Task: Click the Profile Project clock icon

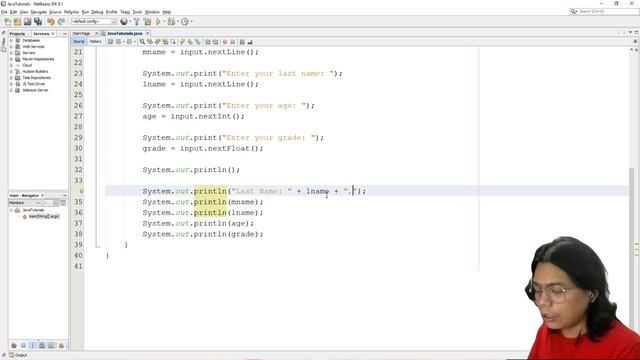Action: click(x=185, y=22)
